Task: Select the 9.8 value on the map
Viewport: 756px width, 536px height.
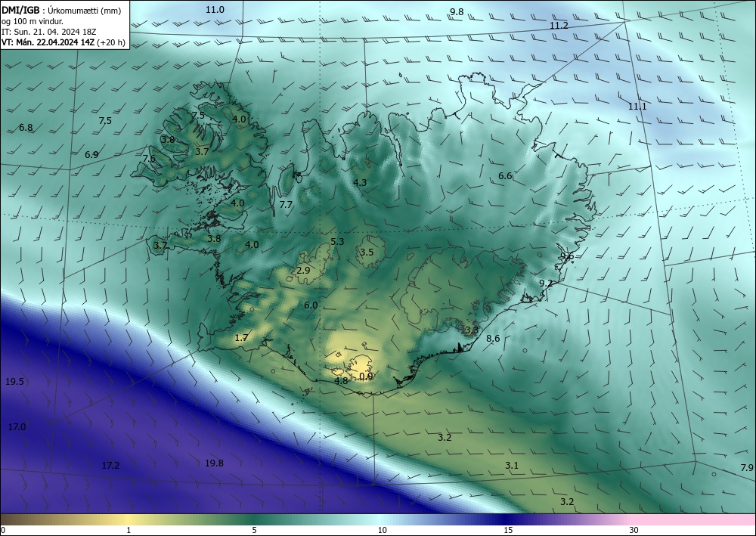Action: 457,12
